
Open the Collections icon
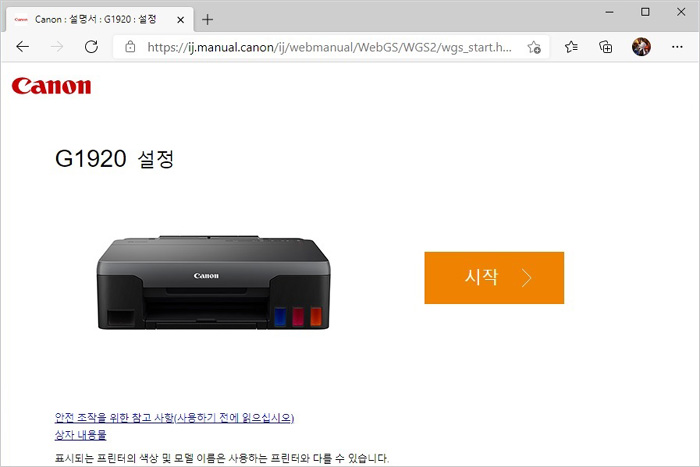click(x=605, y=46)
